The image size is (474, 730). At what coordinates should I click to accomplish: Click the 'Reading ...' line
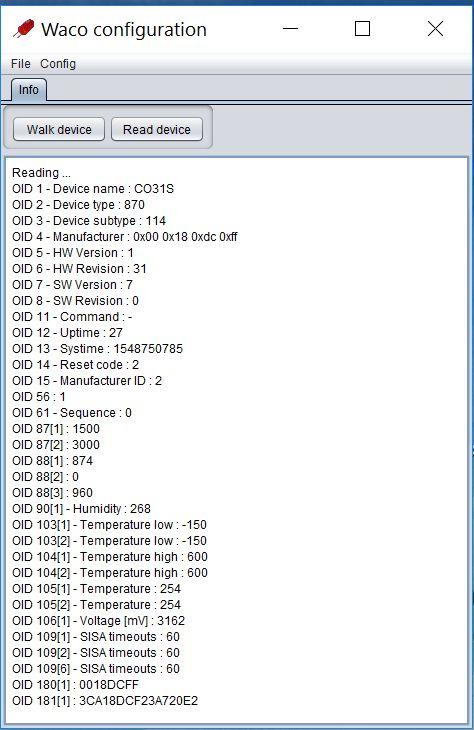click(41, 173)
